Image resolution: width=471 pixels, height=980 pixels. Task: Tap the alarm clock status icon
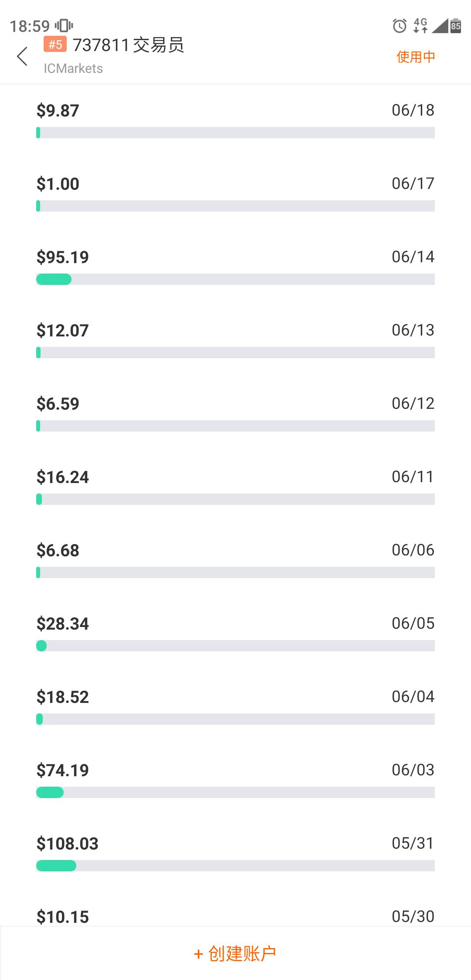399,26
